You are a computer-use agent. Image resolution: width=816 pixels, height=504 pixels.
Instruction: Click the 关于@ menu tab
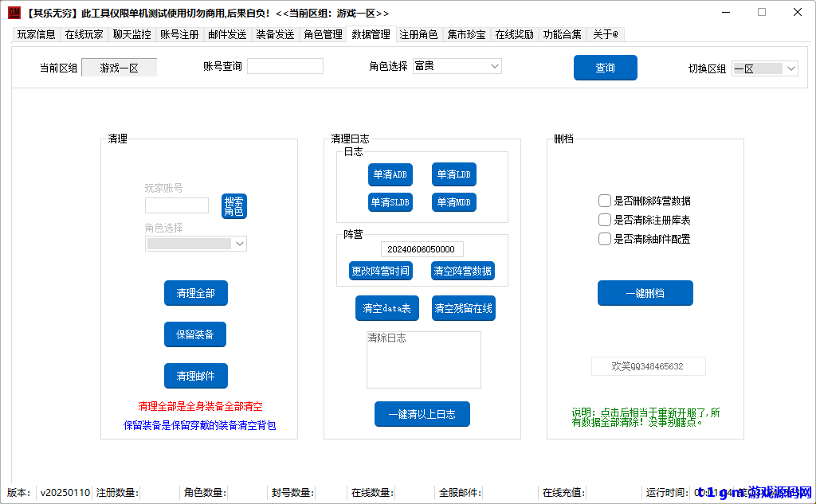pyautogui.click(x=605, y=34)
